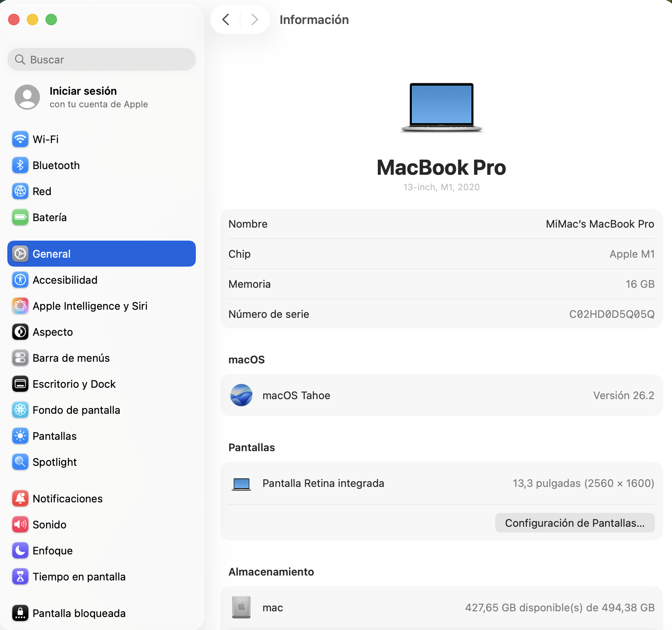Select the Pantalla Retina integrada display thumbnail

pyautogui.click(x=241, y=484)
